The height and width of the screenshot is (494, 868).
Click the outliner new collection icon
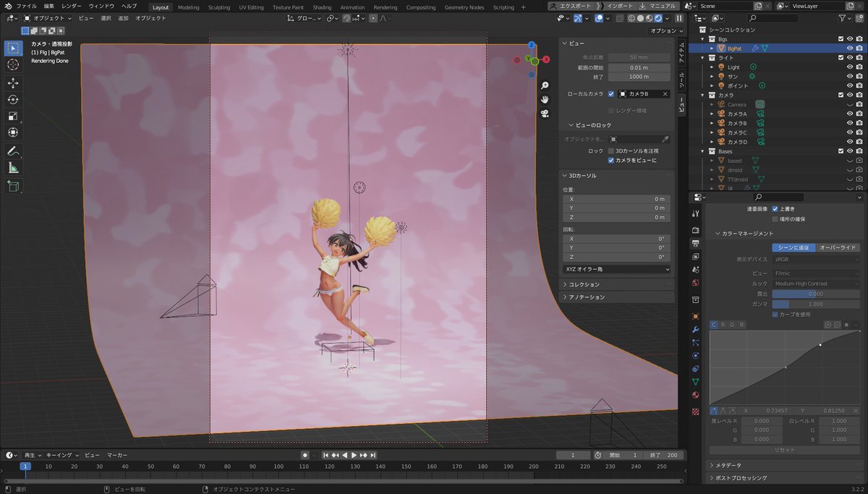coord(860,18)
